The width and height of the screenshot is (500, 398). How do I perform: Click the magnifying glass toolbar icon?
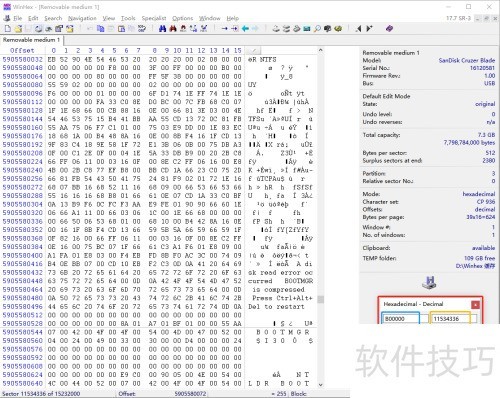tap(317, 29)
